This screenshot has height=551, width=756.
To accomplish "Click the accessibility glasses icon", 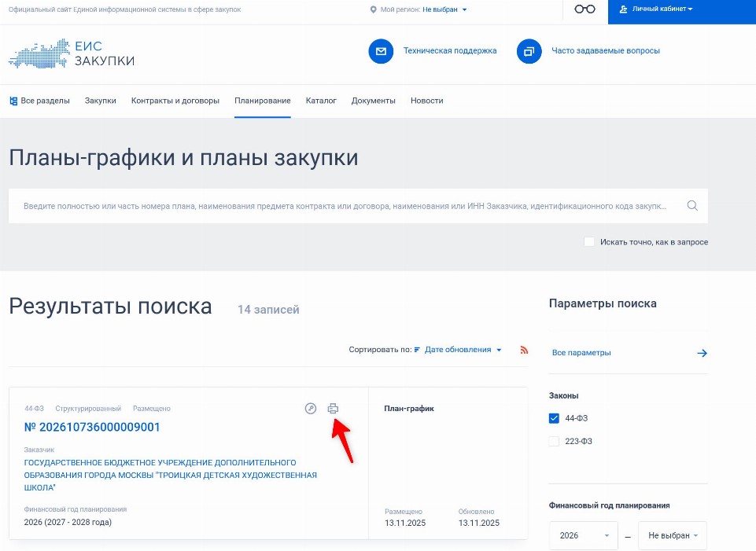I will tap(585, 9).
